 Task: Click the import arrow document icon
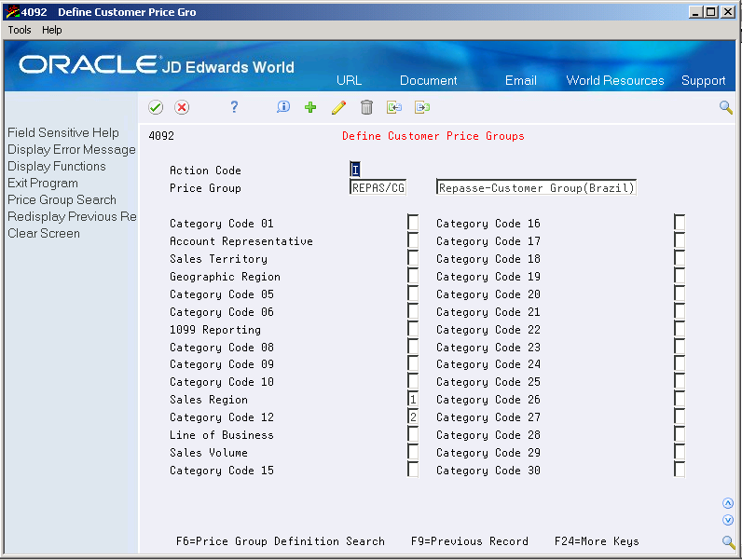[x=394, y=107]
